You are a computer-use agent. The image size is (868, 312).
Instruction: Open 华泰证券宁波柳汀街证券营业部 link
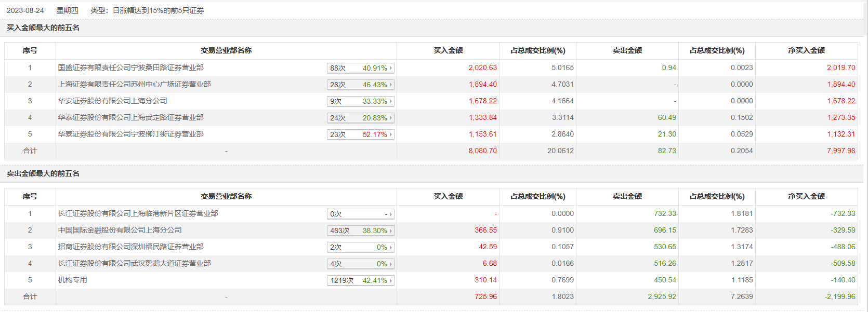click(130, 134)
